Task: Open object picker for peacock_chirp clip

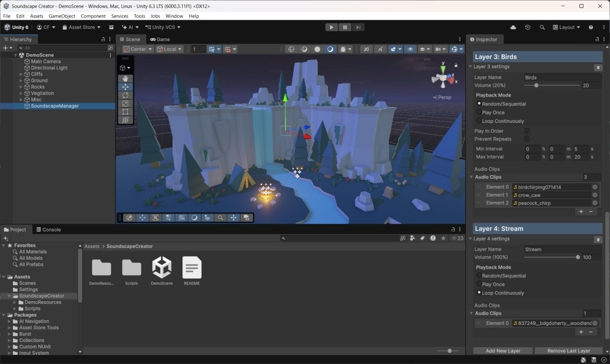Action: click(595, 203)
